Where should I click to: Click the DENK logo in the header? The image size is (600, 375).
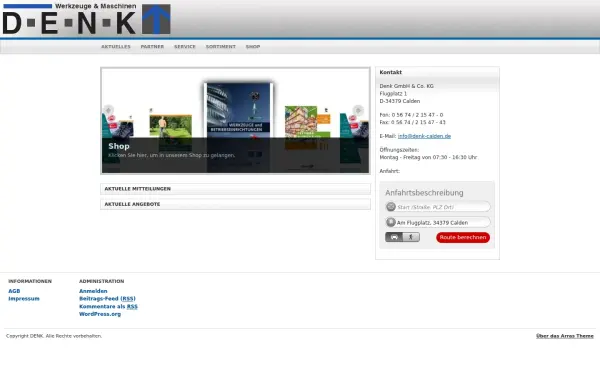tap(86, 19)
